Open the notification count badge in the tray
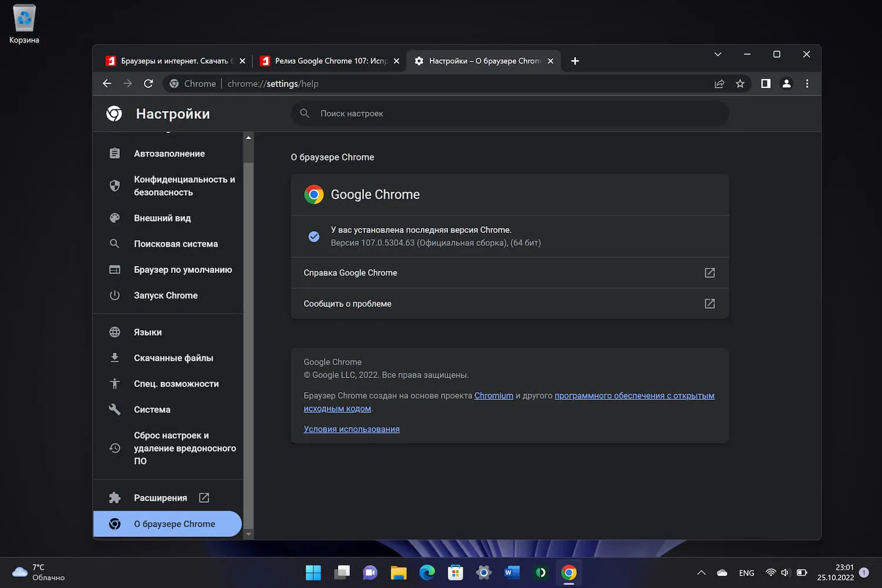Image resolution: width=882 pixels, height=588 pixels. [x=864, y=573]
